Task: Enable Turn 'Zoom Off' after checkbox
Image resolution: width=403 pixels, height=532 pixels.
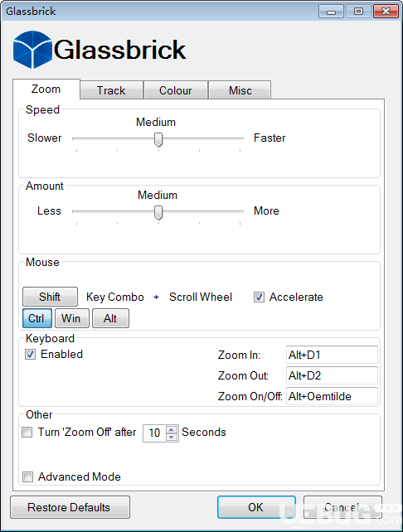Action: coord(27,433)
